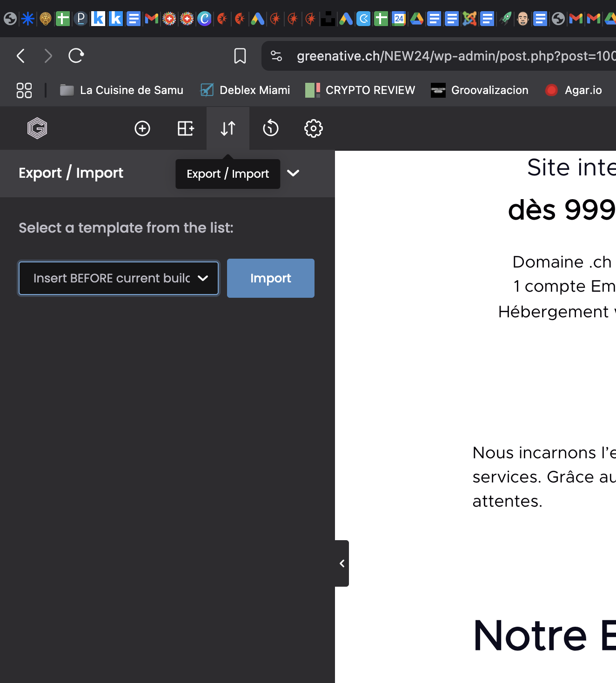Viewport: 616px width, 683px height.
Task: Switch to the blue square C-arrow tab
Action: point(364,19)
